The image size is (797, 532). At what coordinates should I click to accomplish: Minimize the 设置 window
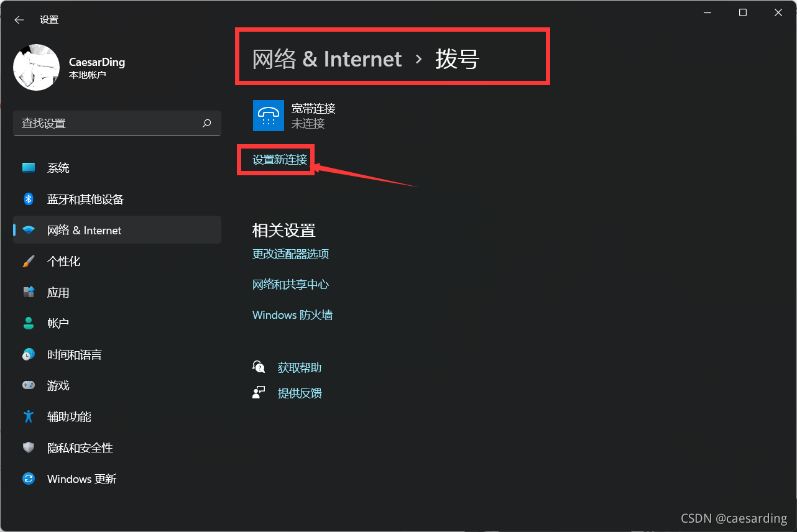(x=707, y=12)
